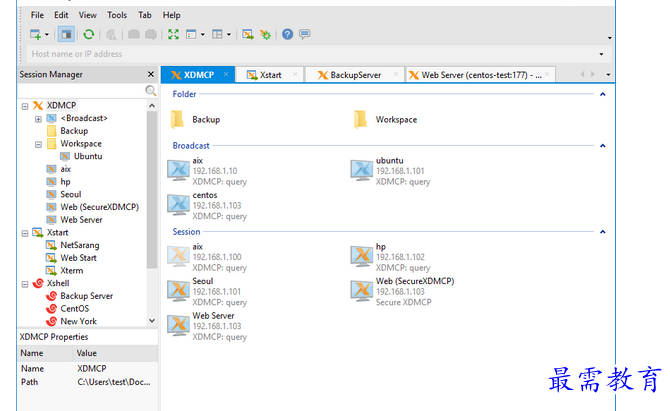This screenshot has width=670, height=411.
Task: Open the view mode dropdown arrow
Action: pos(203,35)
